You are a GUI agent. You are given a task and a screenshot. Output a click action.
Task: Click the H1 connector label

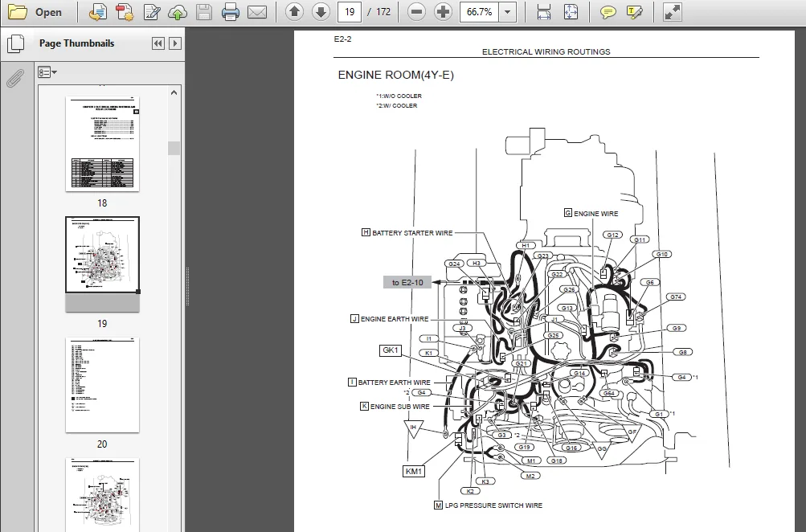526,246
